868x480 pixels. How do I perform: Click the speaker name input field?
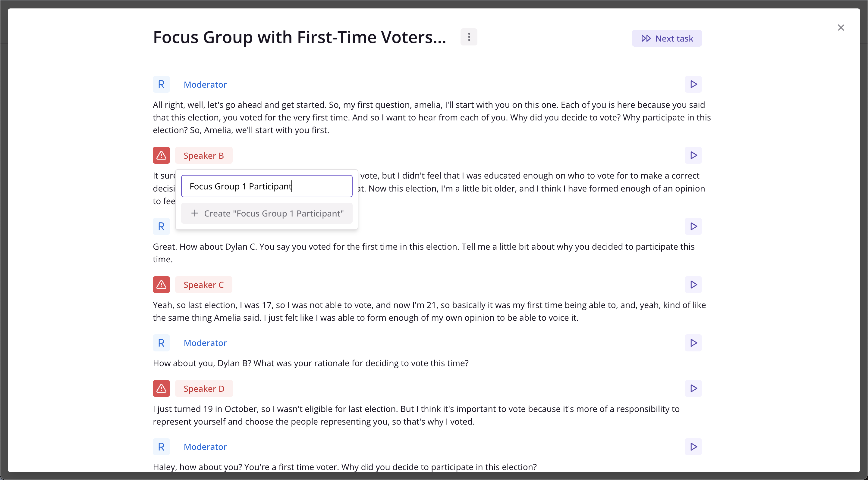click(267, 186)
